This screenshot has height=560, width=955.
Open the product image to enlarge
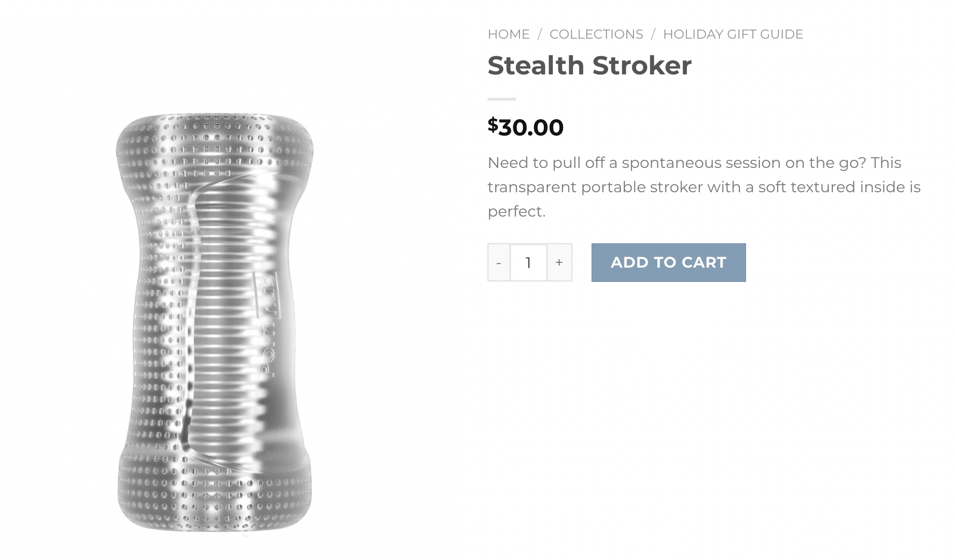point(215,322)
